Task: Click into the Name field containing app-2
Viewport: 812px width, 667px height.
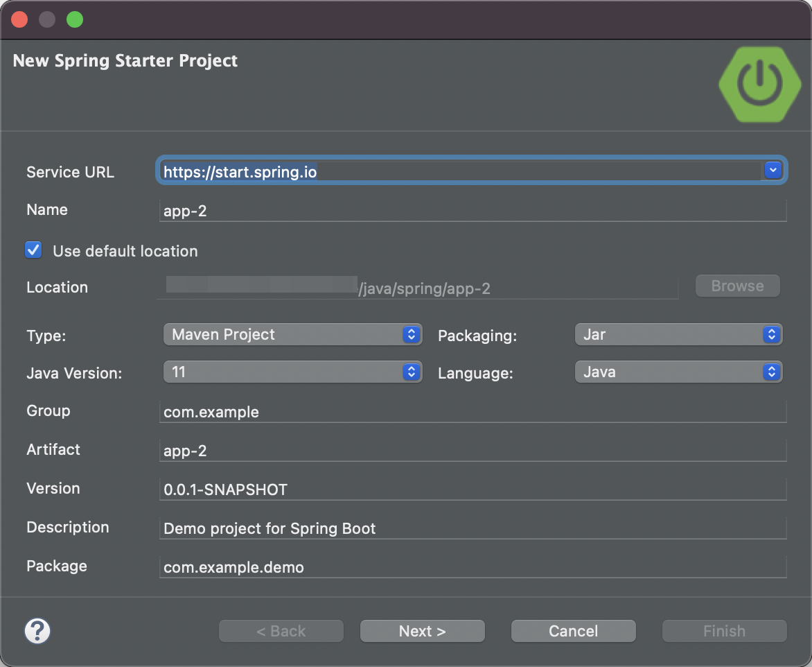Action: pos(473,211)
